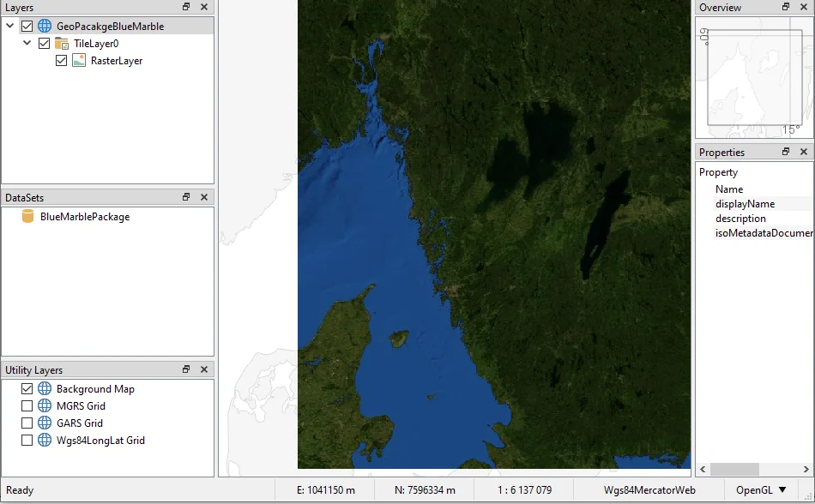Viewport: 815px width, 504px height.
Task: Undock the DataSets panel
Action: (x=186, y=197)
